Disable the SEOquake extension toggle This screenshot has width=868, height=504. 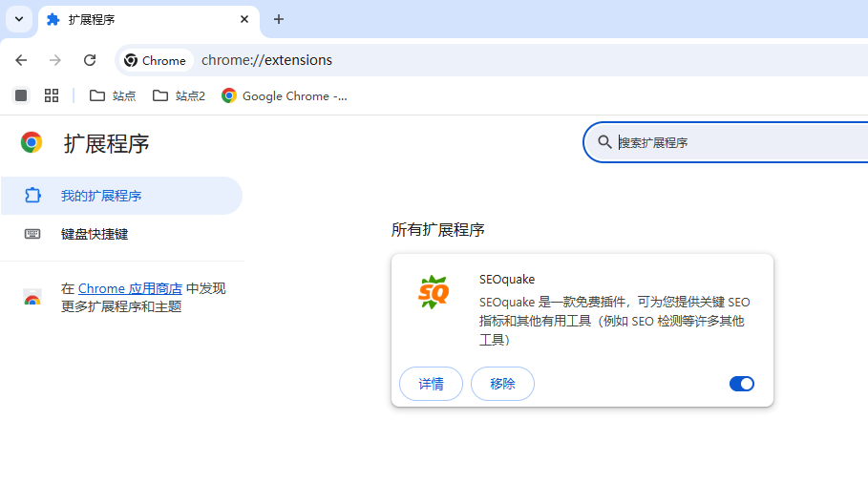click(x=741, y=384)
